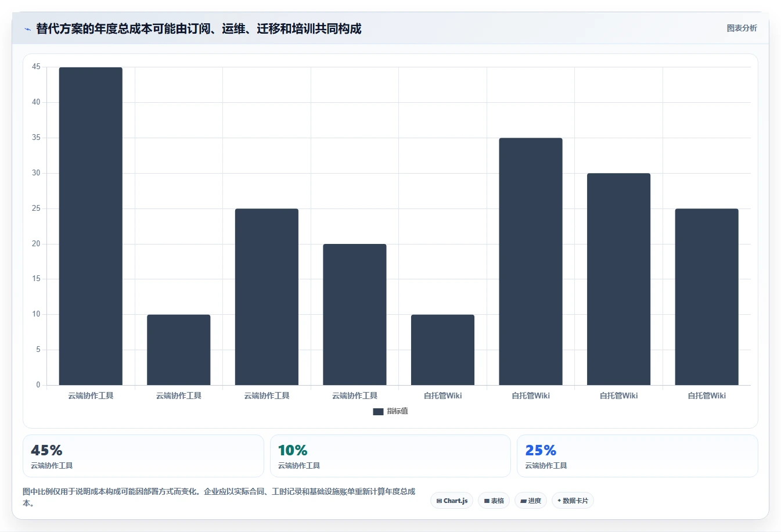The height and width of the screenshot is (532, 781).
Task: Click the x-axis label under the 20 bar
Action: pyautogui.click(x=355, y=396)
